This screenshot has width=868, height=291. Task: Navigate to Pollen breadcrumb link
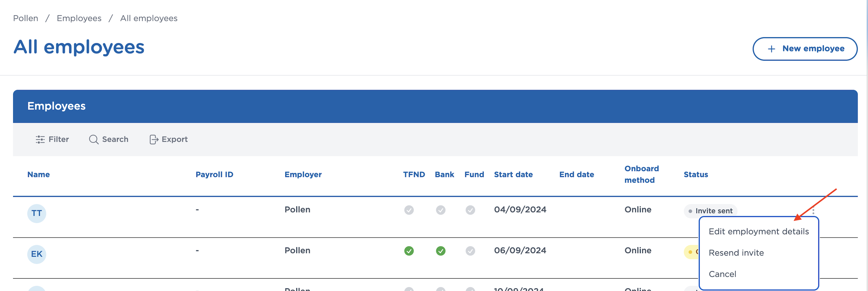point(26,18)
